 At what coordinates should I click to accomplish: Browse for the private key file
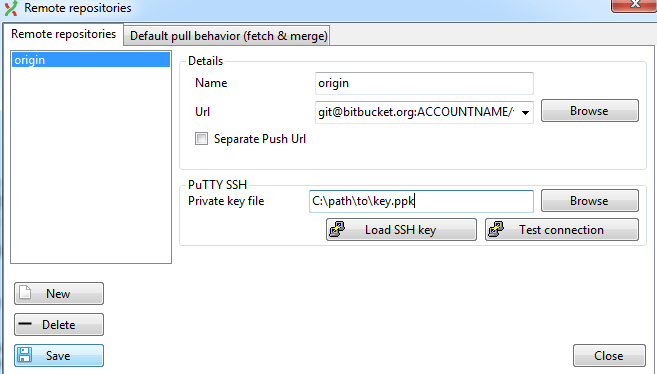point(590,201)
